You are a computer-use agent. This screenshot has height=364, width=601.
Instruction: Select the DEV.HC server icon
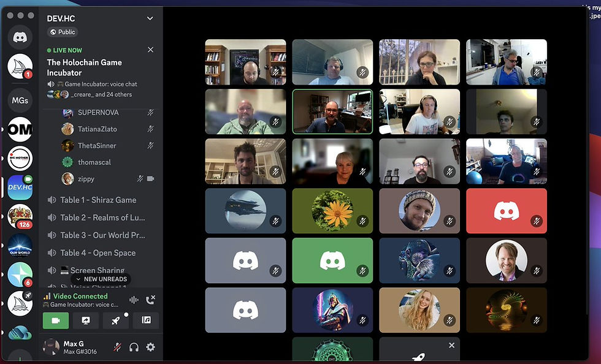pos(20,188)
